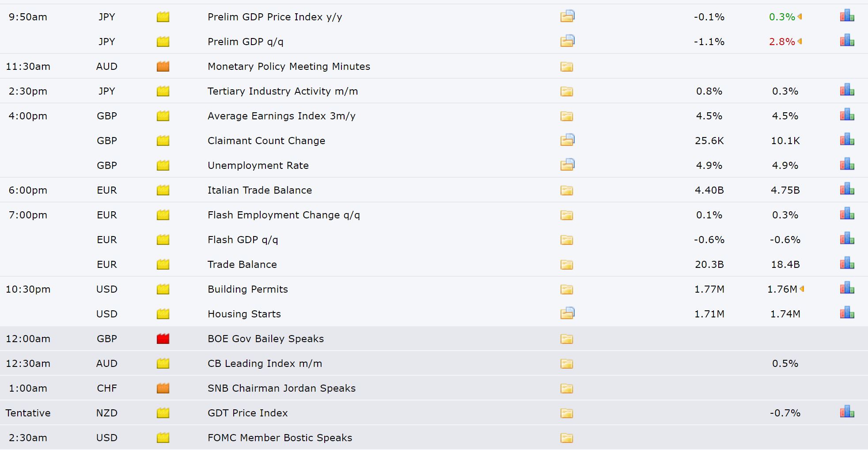This screenshot has width=868, height=450.
Task: Show graph for Tertiary Industry Activity m/m
Action: 847,90
